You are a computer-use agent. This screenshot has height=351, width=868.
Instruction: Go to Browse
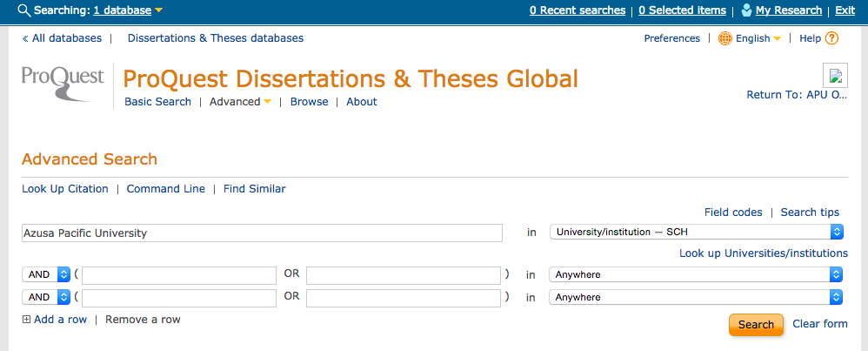tap(309, 102)
